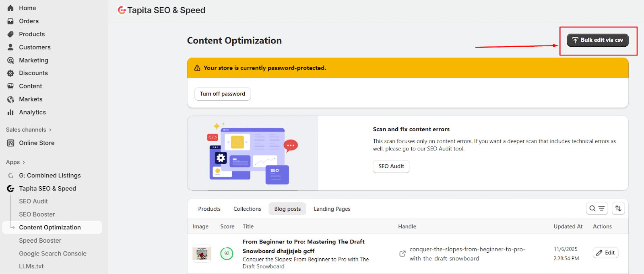Click the blog post thumbnail image
Image resolution: width=644 pixels, height=274 pixels.
[x=202, y=253]
